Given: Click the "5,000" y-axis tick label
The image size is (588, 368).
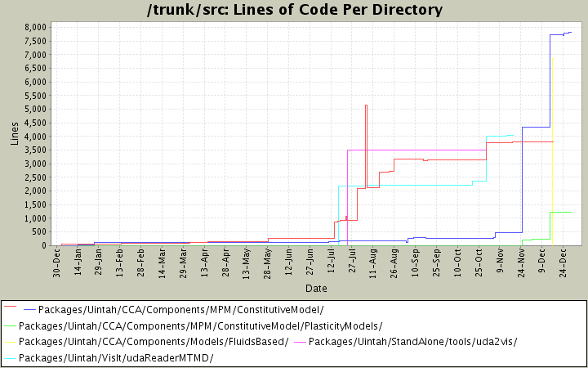Looking at the screenshot, I should (37, 109).
